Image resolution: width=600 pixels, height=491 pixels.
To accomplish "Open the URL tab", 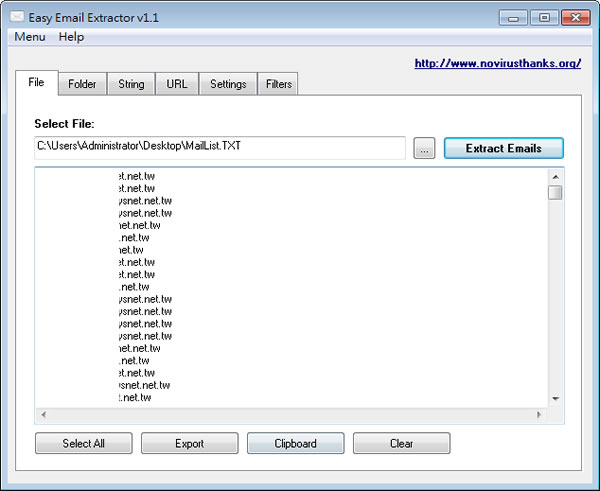I will click(x=177, y=84).
